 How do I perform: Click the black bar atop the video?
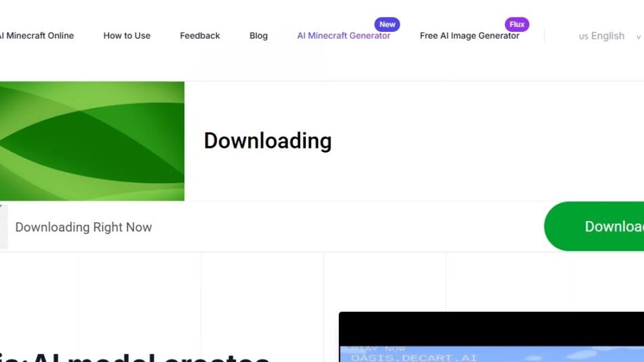[491, 327]
